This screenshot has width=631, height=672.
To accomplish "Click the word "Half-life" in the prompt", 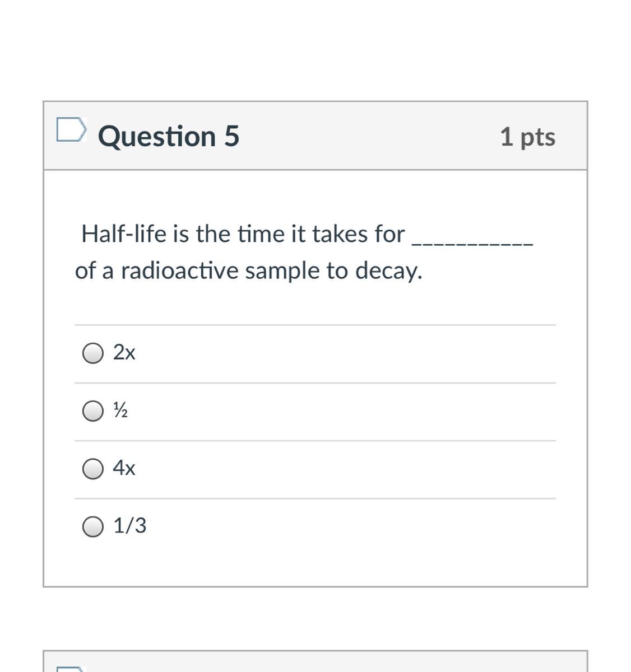I will pyautogui.click(x=124, y=234).
